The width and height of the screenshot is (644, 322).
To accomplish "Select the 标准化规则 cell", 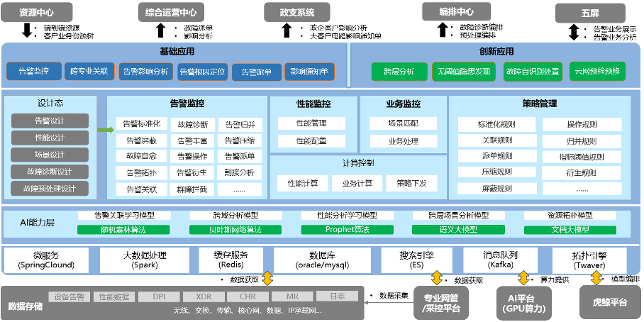I will [497, 124].
